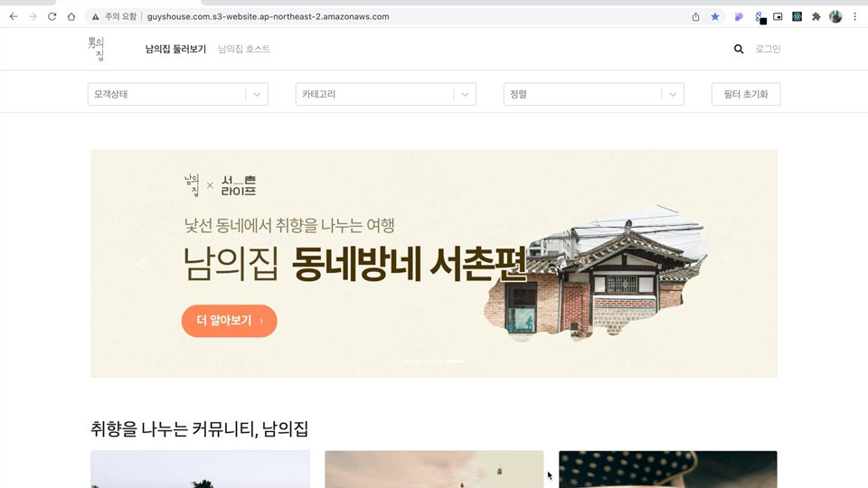Expand the 모객상태 dropdown
This screenshot has width=868, height=488.
point(178,94)
